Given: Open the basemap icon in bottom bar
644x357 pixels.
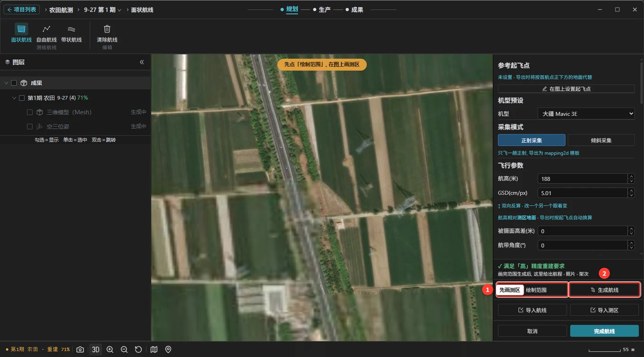Looking at the screenshot, I should click(x=154, y=349).
